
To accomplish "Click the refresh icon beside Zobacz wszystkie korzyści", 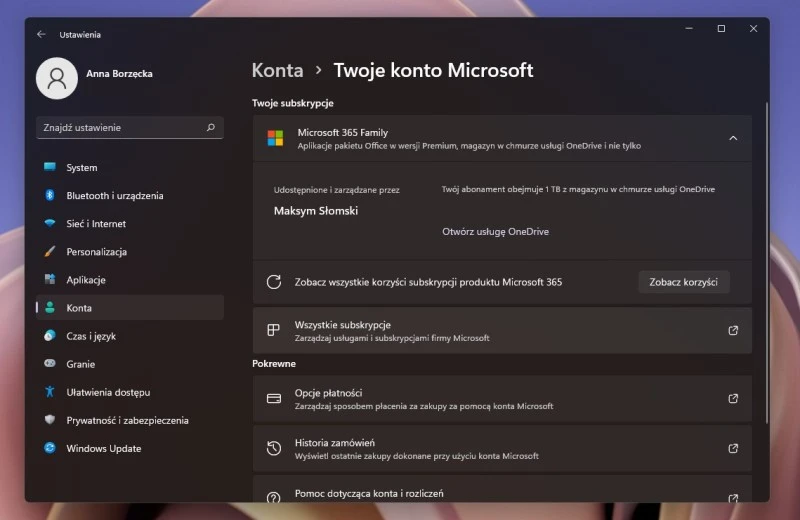I will pos(274,282).
